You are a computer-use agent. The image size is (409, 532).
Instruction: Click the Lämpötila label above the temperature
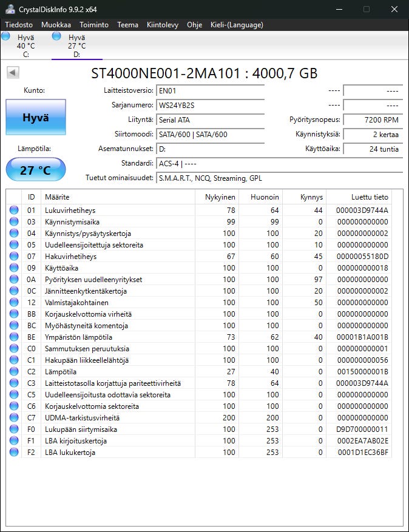pyautogui.click(x=34, y=149)
